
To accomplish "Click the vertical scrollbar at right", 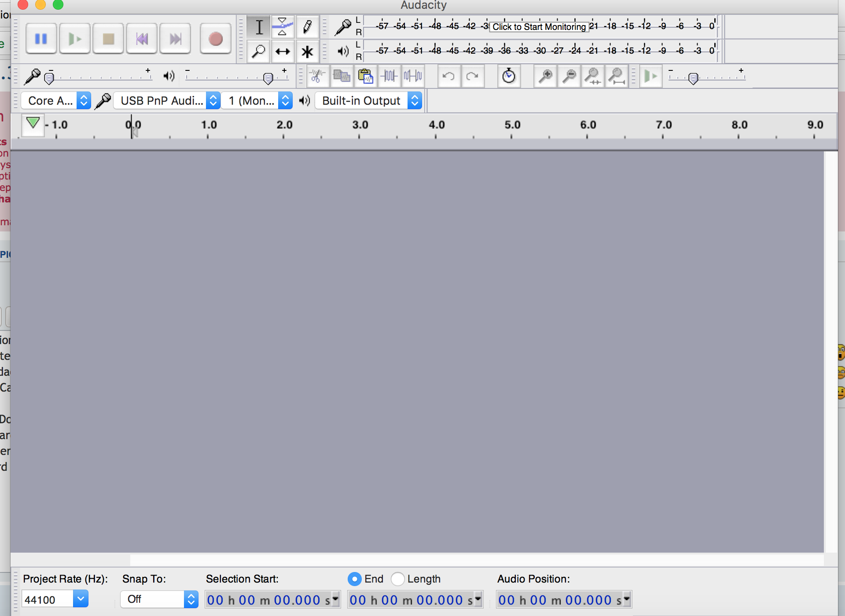I will click(831, 352).
